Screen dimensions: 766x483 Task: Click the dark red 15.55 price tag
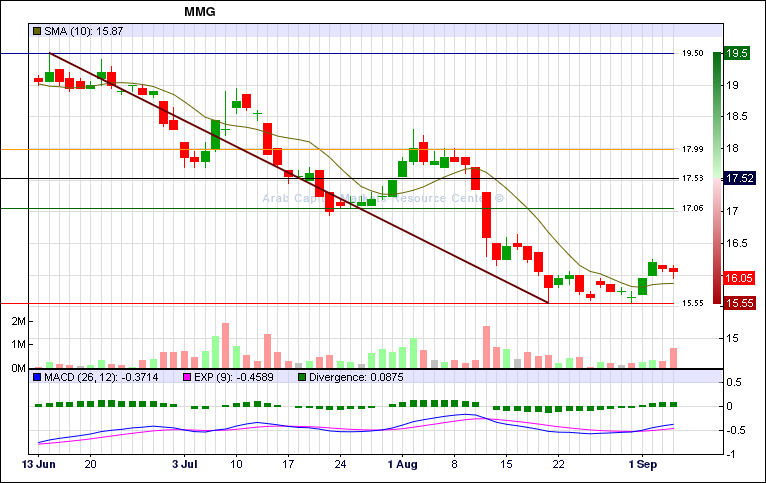coord(740,303)
